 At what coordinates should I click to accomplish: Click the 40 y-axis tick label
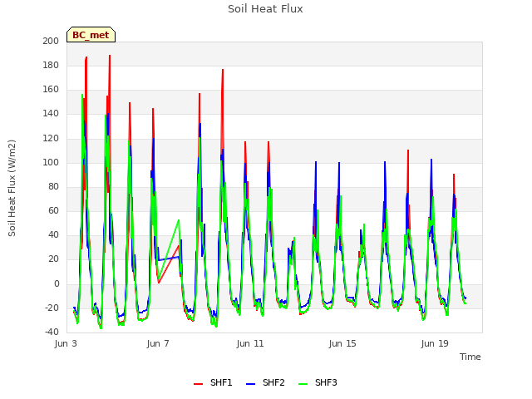pyautogui.click(x=53, y=234)
